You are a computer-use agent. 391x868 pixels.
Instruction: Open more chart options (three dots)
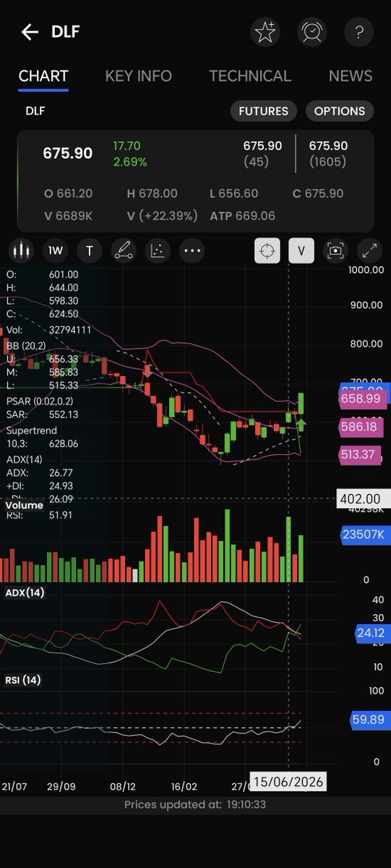pos(192,251)
